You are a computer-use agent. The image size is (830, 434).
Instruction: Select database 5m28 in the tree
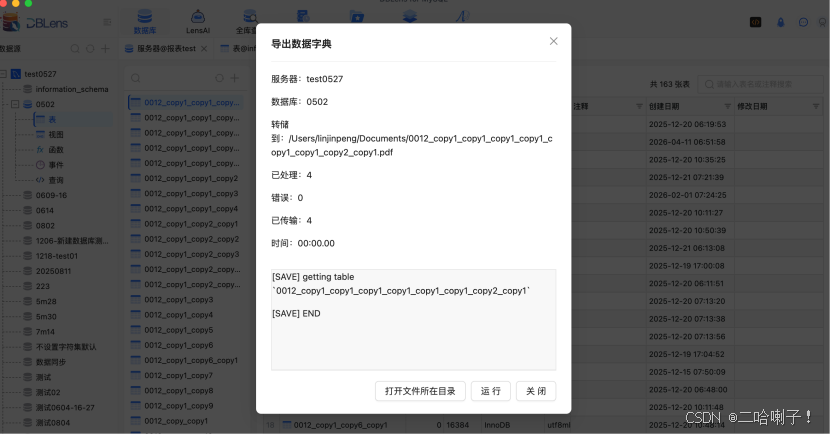[46, 301]
